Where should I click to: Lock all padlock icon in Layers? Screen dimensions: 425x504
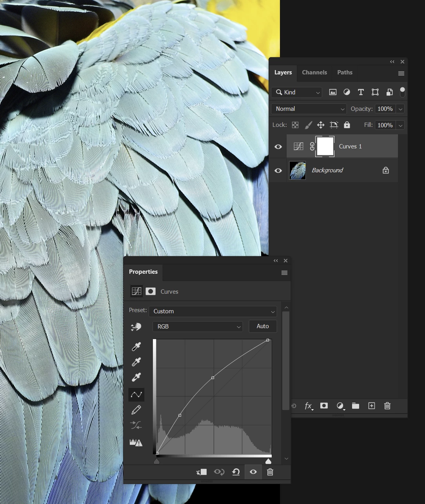347,125
